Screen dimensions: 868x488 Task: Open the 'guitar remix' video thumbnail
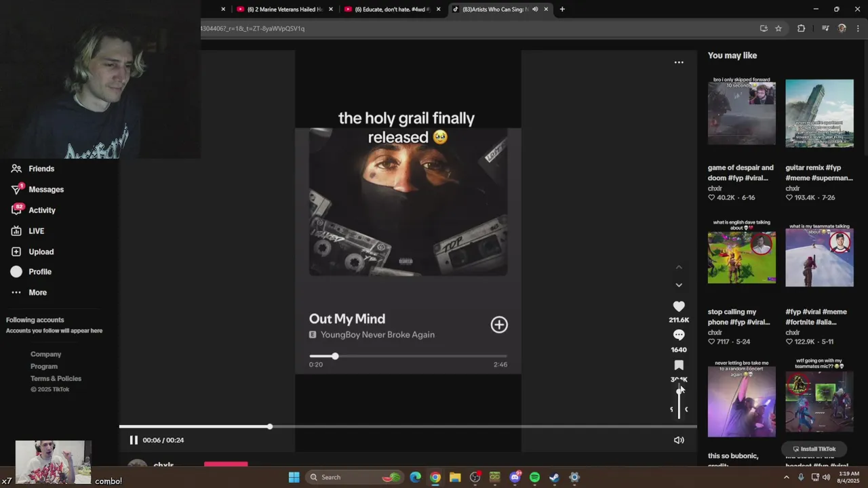819,113
